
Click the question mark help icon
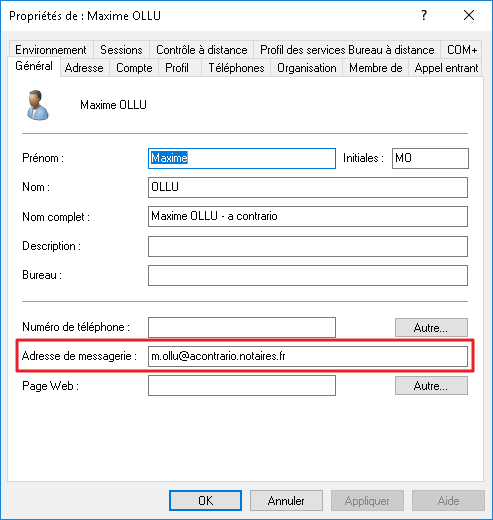click(x=424, y=15)
